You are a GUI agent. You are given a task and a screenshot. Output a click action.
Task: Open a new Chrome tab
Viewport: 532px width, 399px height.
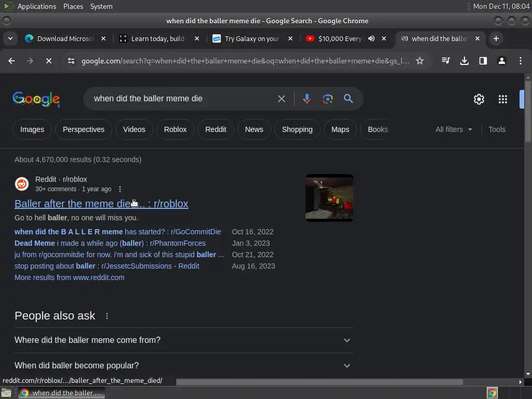tap(496, 38)
